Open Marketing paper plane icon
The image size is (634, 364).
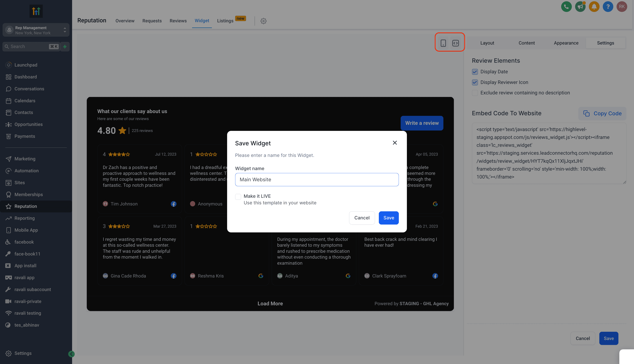click(8, 159)
